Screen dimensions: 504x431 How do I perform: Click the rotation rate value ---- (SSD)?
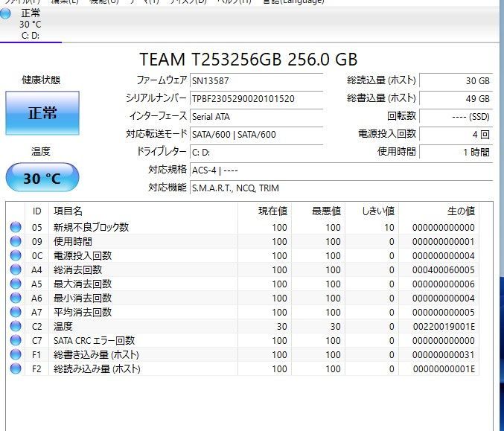pyautogui.click(x=456, y=117)
